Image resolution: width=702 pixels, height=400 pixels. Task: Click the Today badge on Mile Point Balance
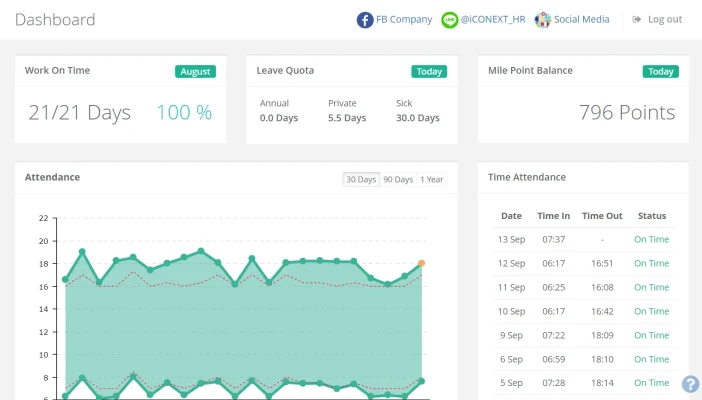[x=660, y=71]
